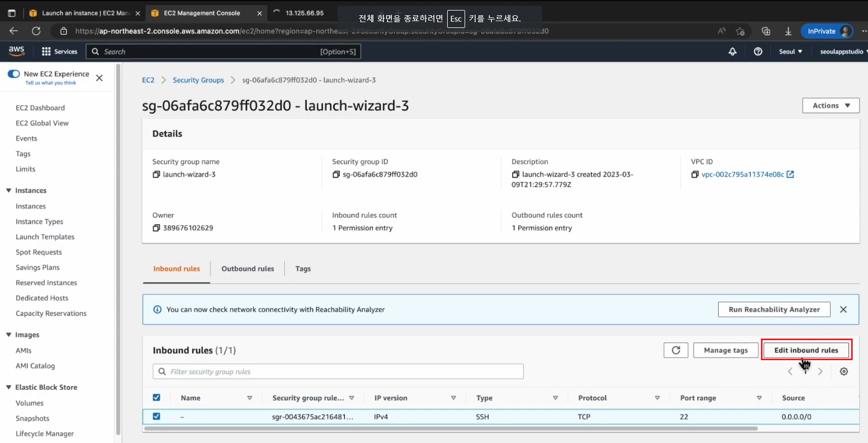The height and width of the screenshot is (443, 868).
Task: Click the InPrivate profile button
Action: click(x=827, y=31)
